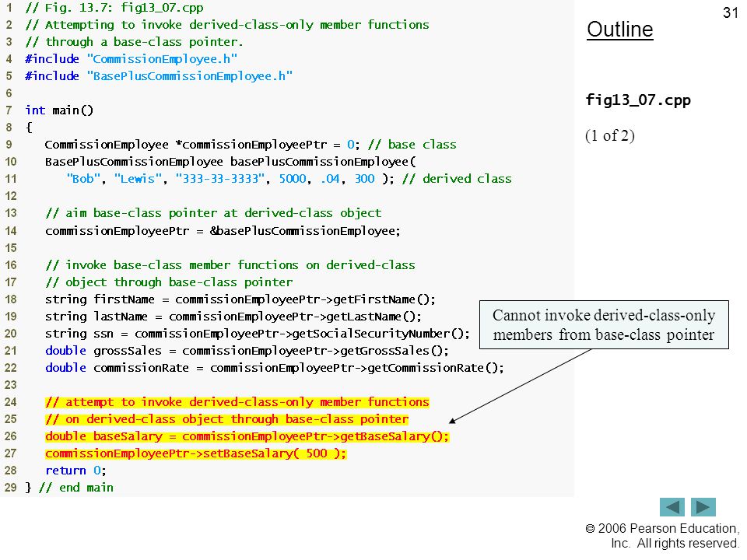Click line number 26 in the gutter
Image resolution: width=747 pixels, height=560 pixels.
click(x=10, y=436)
